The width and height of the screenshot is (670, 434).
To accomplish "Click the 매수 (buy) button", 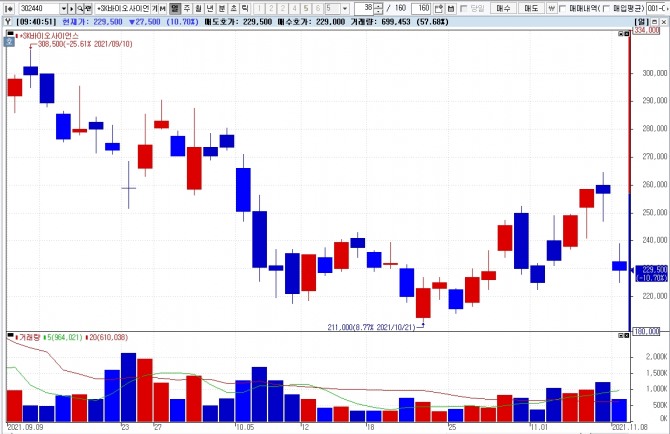I will tap(503, 9).
